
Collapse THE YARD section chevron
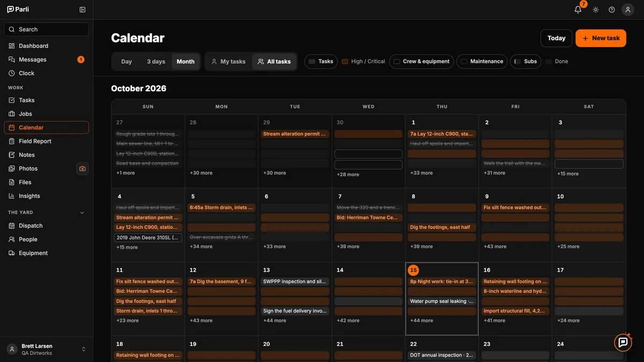coord(82,212)
